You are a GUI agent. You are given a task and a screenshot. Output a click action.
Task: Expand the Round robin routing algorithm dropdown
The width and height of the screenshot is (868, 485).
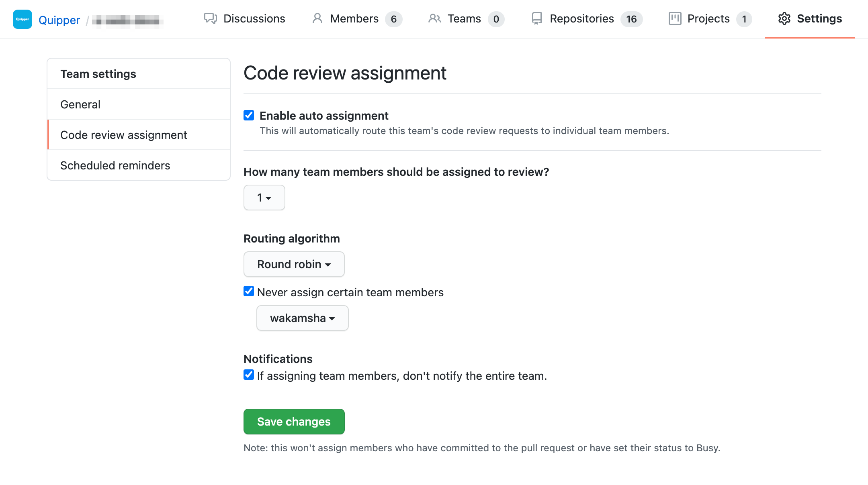click(294, 264)
